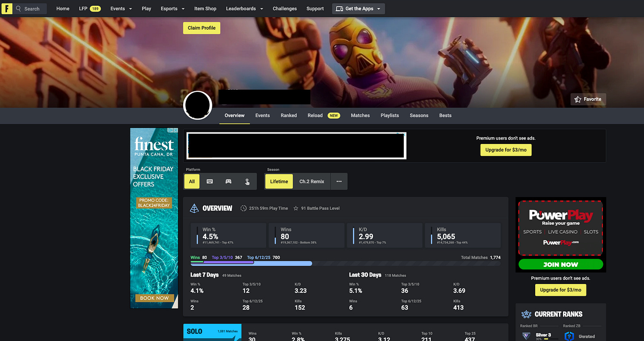Viewport: 644px width, 341px height.
Task: Click BOOK NOW on the finest ad
Action: pyautogui.click(x=154, y=298)
